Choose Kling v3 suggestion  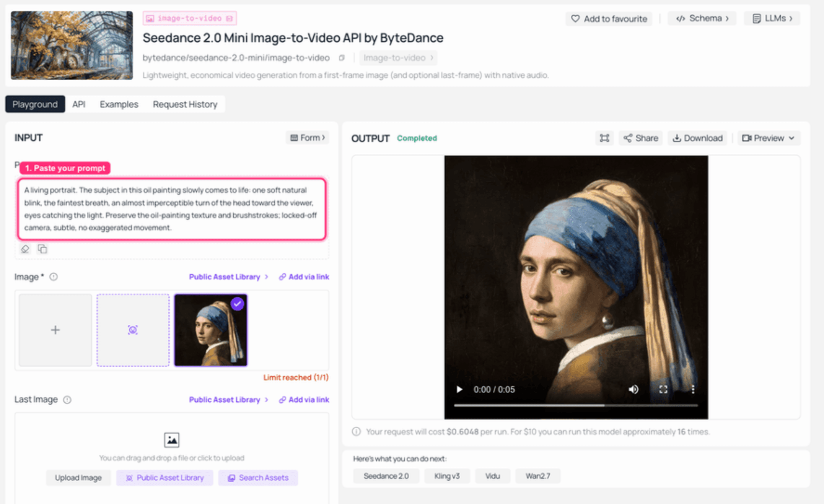coord(447,476)
